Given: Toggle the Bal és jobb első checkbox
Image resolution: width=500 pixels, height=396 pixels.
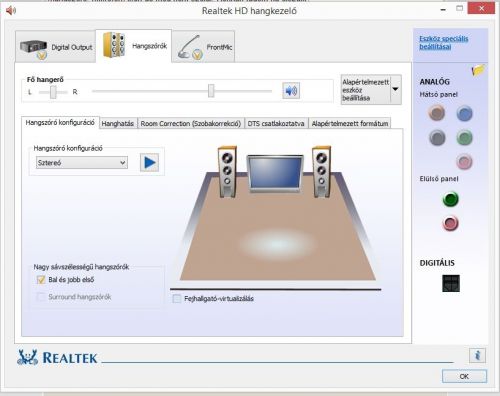Looking at the screenshot, I should (41, 280).
